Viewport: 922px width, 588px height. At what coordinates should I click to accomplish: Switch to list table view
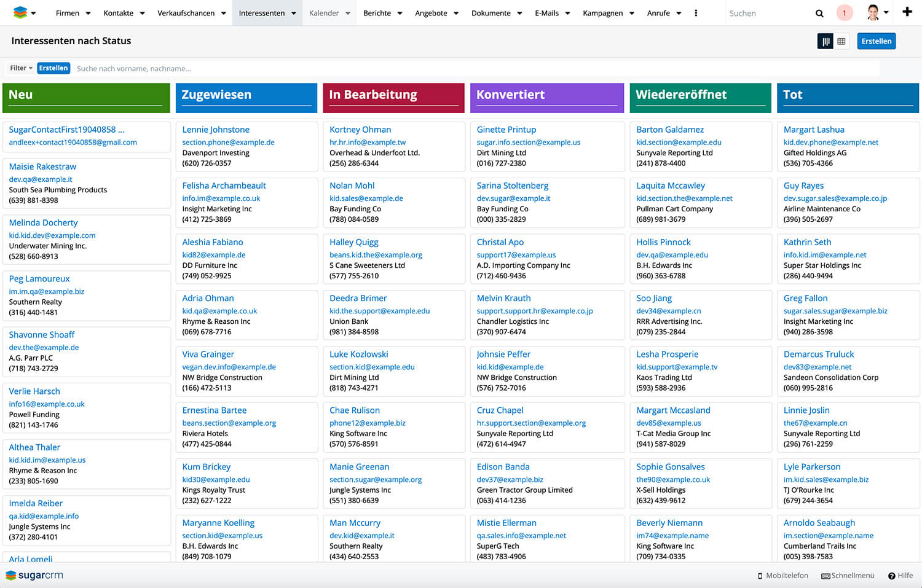tap(841, 41)
